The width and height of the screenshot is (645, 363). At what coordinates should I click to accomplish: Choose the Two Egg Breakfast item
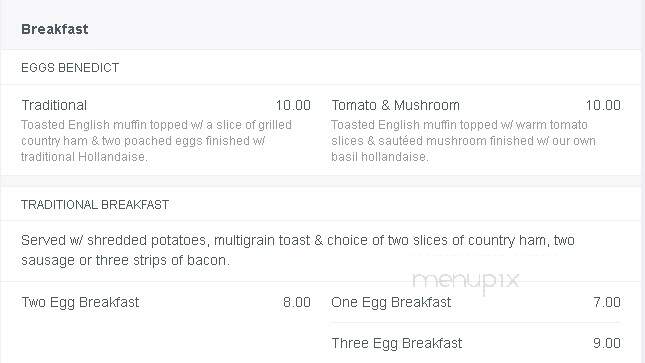80,302
